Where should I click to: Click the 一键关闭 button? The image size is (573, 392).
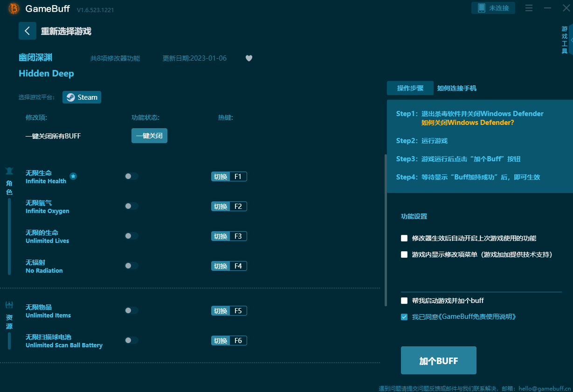(149, 136)
